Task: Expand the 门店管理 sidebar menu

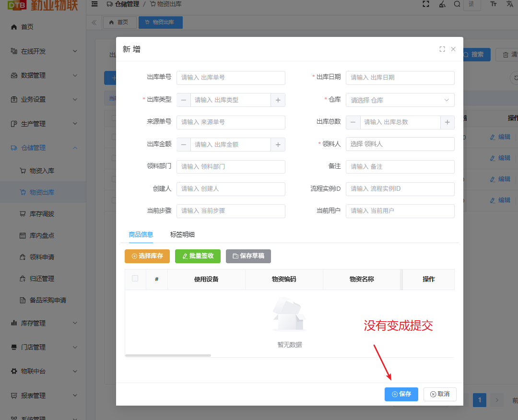Action: (x=43, y=347)
